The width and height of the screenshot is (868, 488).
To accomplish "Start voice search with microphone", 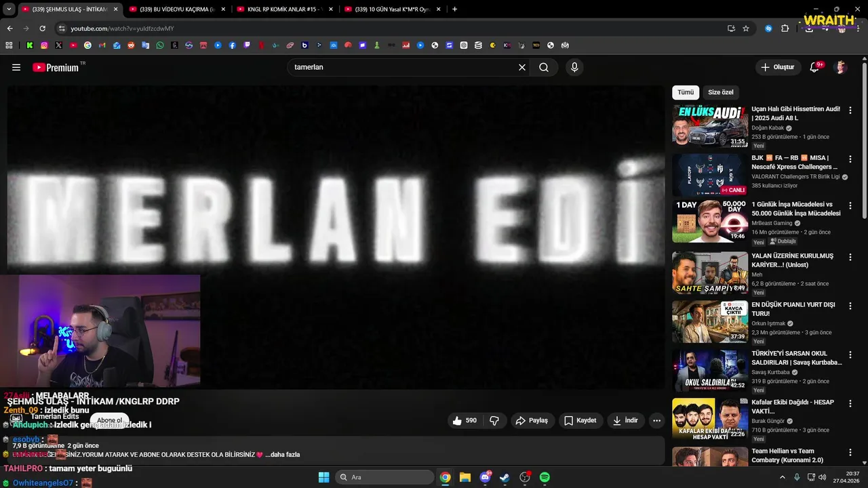I will coord(574,67).
